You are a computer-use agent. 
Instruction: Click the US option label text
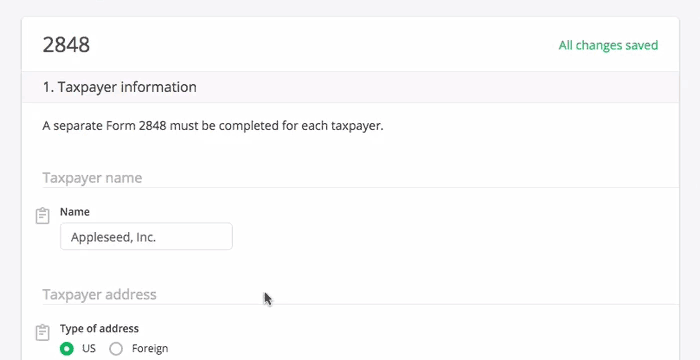click(89, 348)
